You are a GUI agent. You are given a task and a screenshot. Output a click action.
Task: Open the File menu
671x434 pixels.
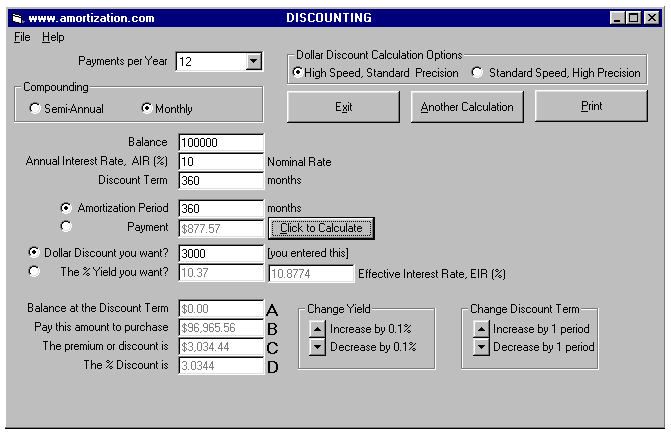point(23,37)
